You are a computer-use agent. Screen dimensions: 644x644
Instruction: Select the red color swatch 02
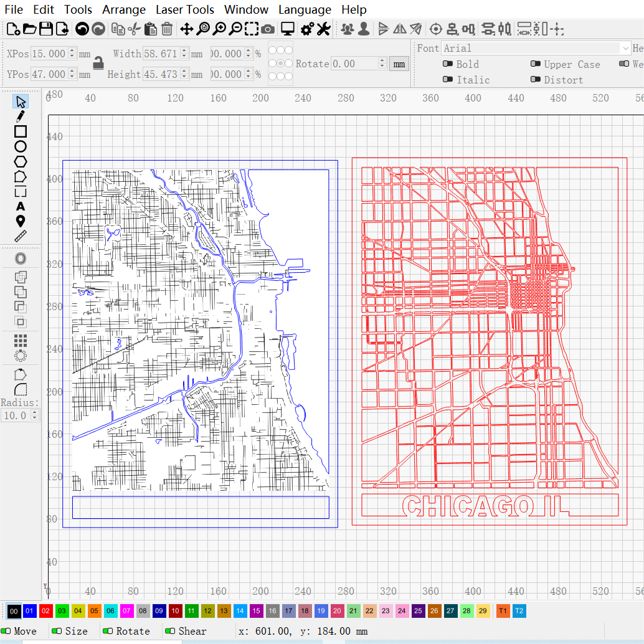click(45, 611)
